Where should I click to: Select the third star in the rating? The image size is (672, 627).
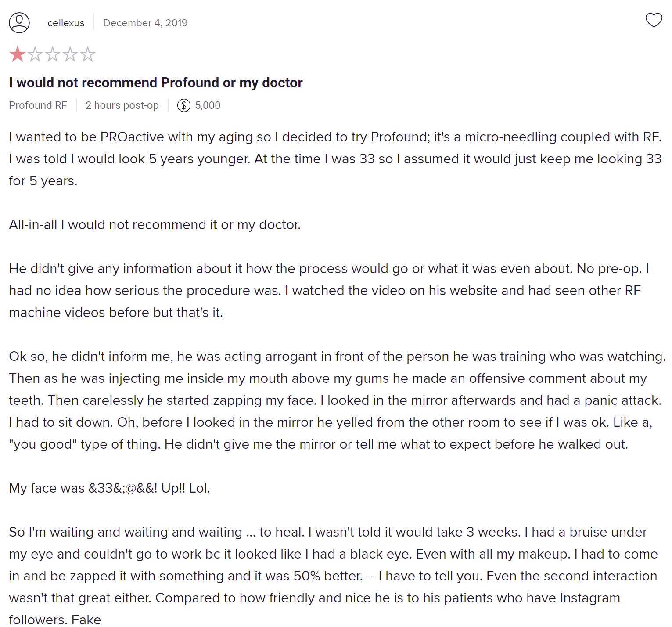53,54
